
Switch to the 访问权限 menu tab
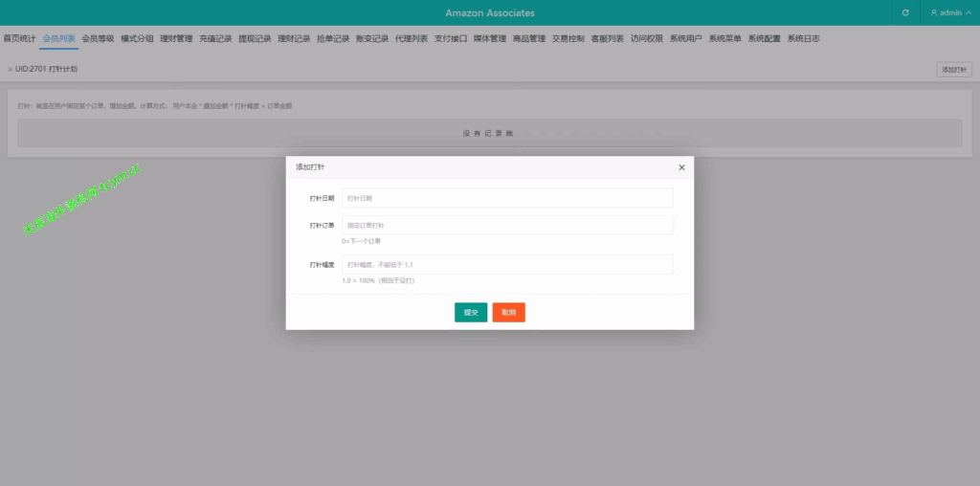[x=647, y=38]
